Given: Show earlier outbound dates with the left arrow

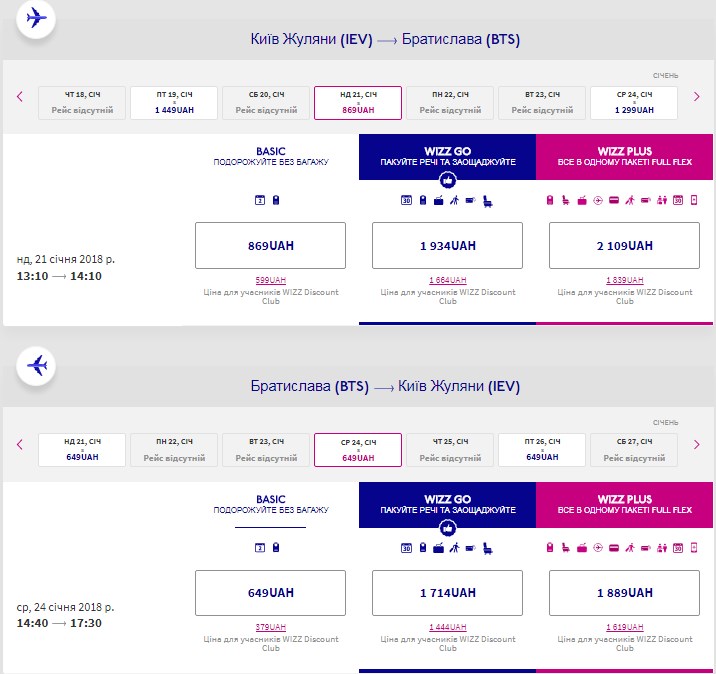Looking at the screenshot, I should [19, 97].
